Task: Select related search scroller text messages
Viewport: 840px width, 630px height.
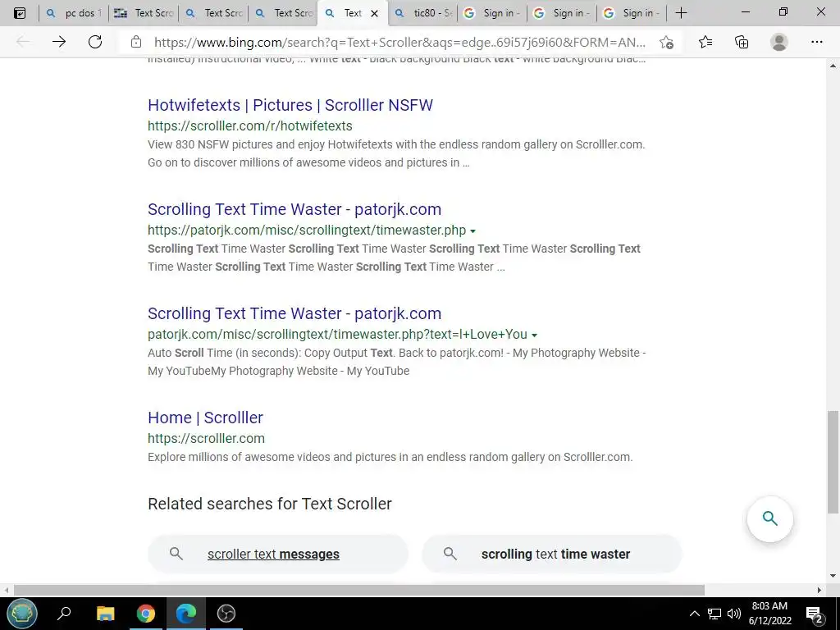Action: click(x=278, y=554)
